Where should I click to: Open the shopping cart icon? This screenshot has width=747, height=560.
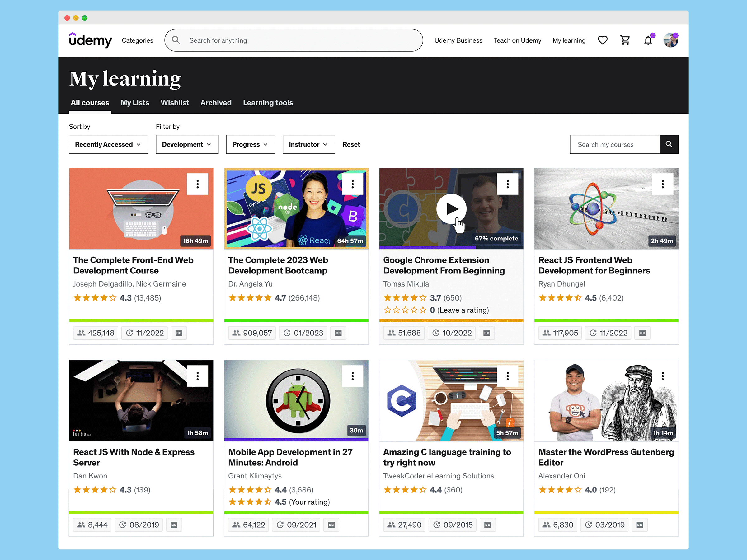(625, 40)
